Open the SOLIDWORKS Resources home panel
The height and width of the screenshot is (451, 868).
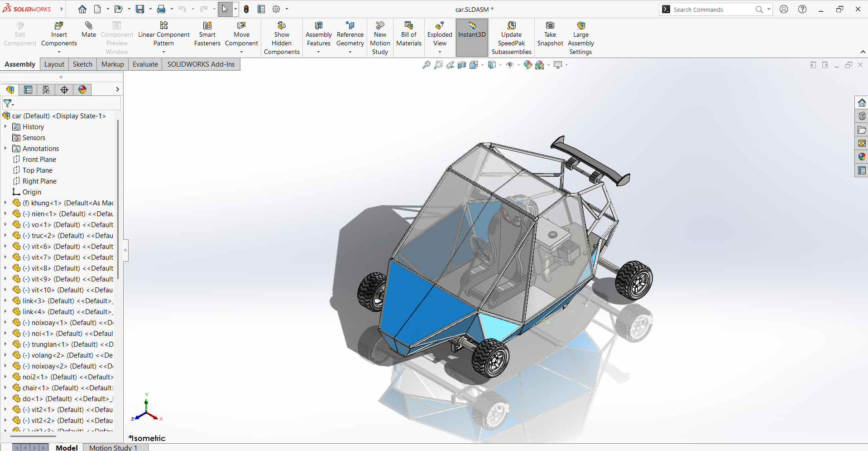tap(862, 102)
